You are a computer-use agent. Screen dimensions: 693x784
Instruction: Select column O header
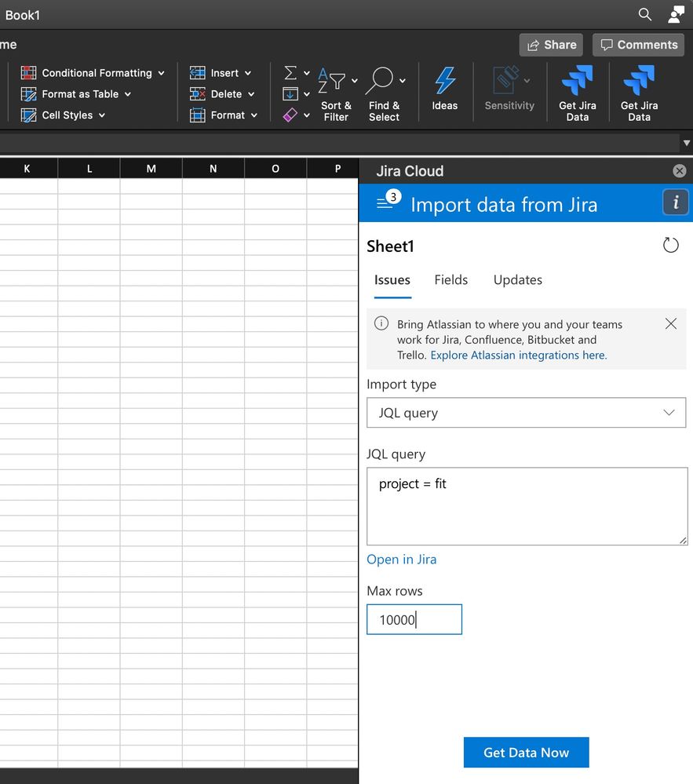point(275,169)
